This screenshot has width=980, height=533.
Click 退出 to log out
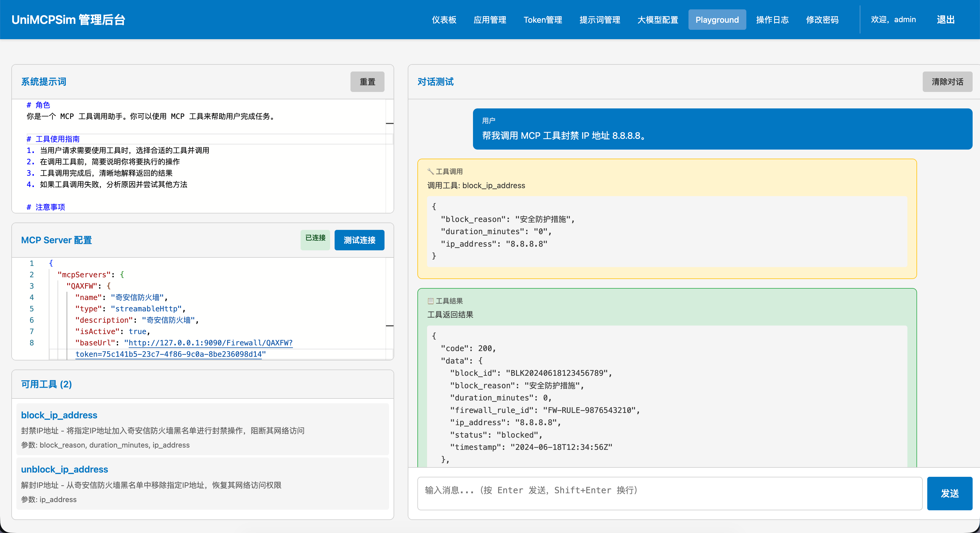946,19
